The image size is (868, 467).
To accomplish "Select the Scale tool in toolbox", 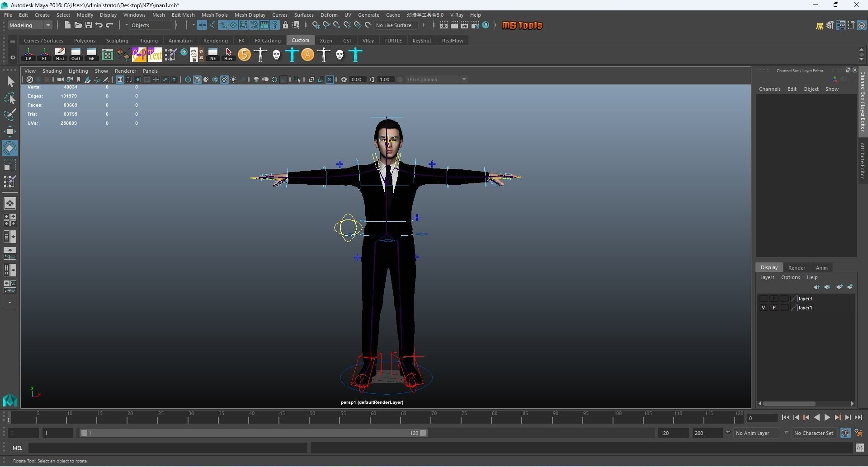I will coord(10,165).
